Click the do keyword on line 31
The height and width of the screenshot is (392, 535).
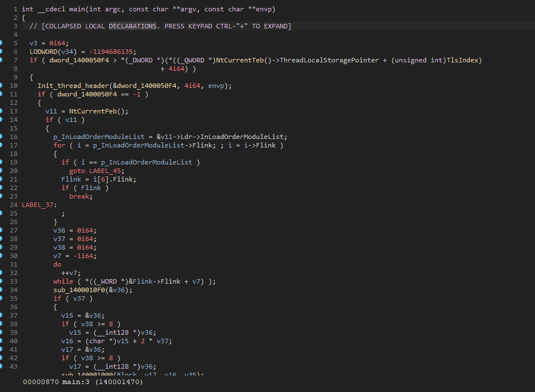point(57,264)
